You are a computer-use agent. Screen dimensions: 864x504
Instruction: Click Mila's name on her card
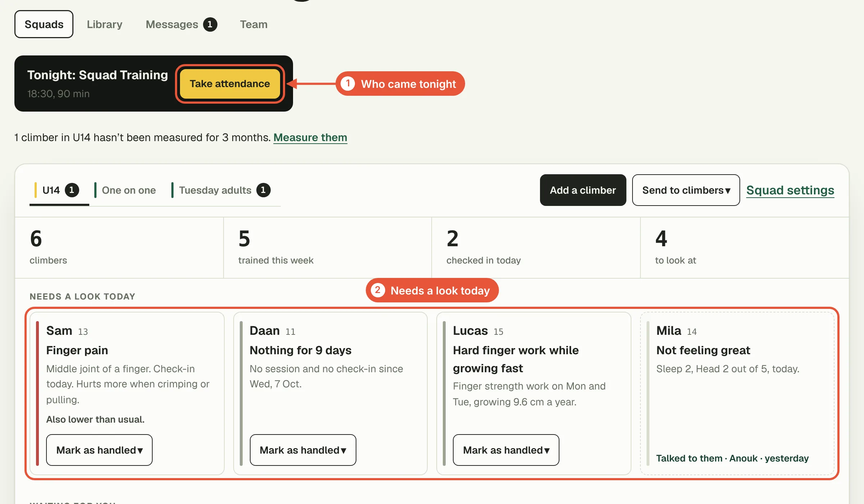[669, 330]
